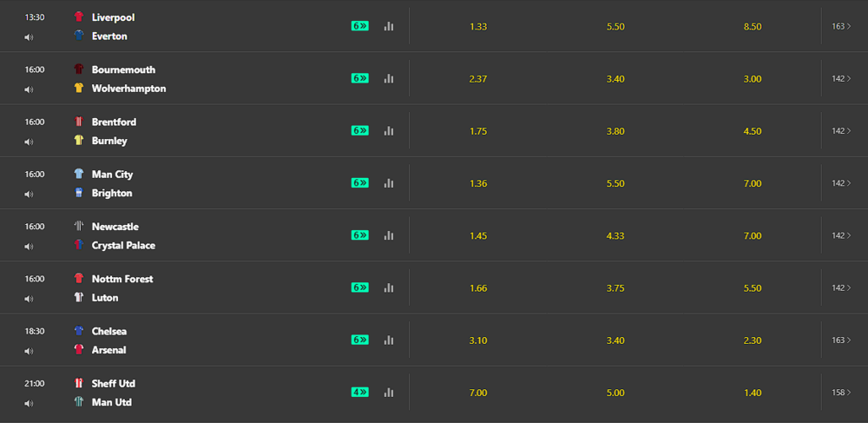Choose Burnley away win odds 4.50
Viewport: 868px width, 423px height.
[753, 131]
